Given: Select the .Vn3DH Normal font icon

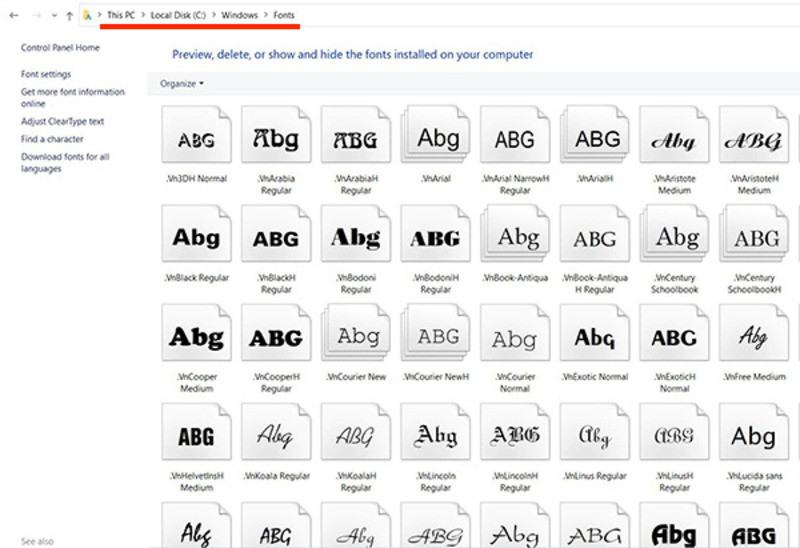Looking at the screenshot, I should [x=196, y=134].
